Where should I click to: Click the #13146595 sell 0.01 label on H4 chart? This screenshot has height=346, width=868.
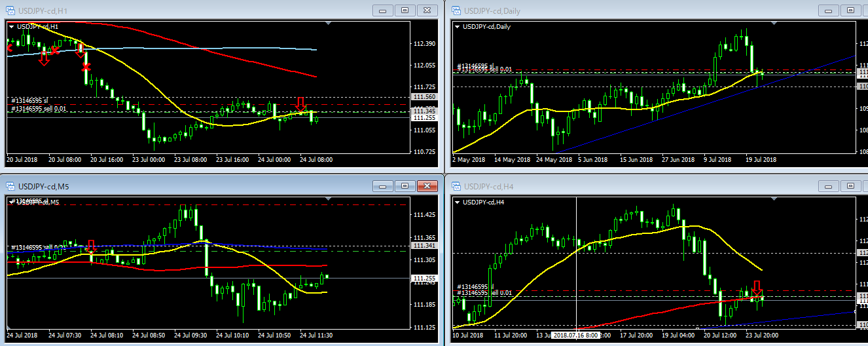(x=483, y=293)
